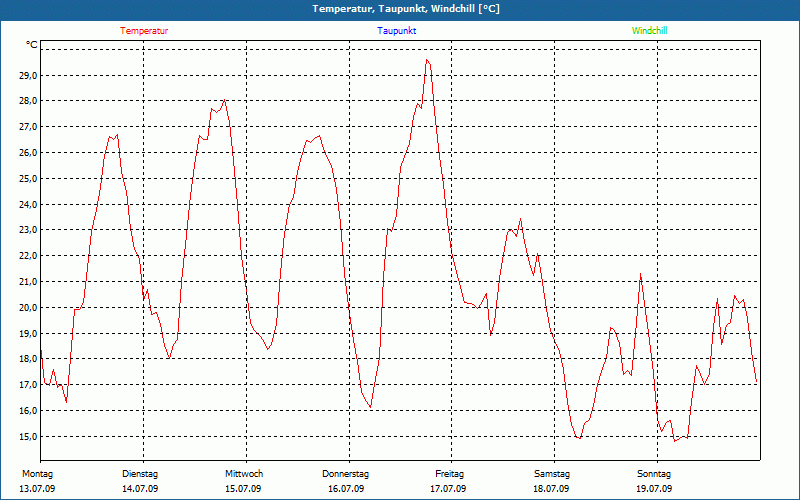
Task: Click the highest temperature peak on Thursday
Action: pos(427,60)
